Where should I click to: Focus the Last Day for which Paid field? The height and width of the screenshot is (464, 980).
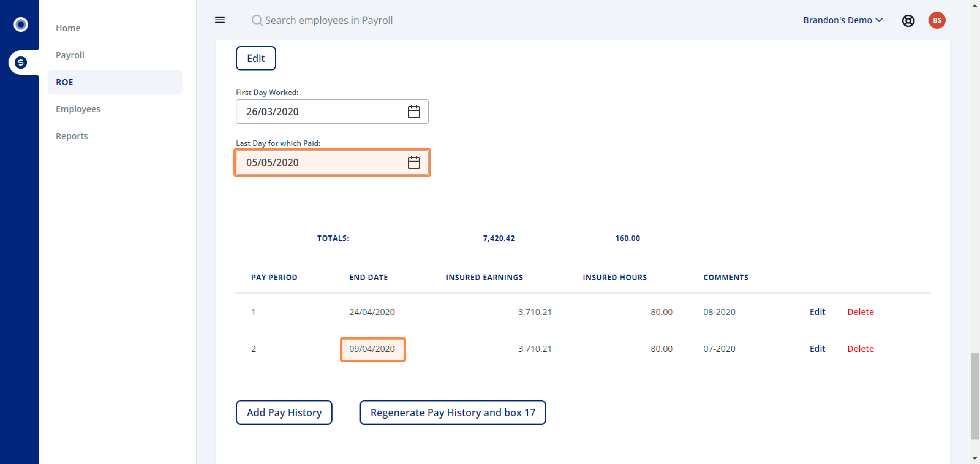point(332,162)
